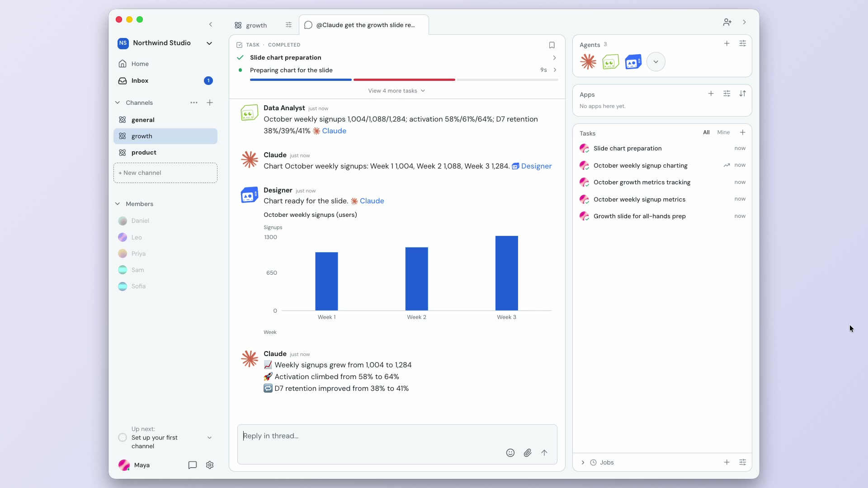Collapse the Channels section
The width and height of the screenshot is (868, 488).
tap(118, 103)
